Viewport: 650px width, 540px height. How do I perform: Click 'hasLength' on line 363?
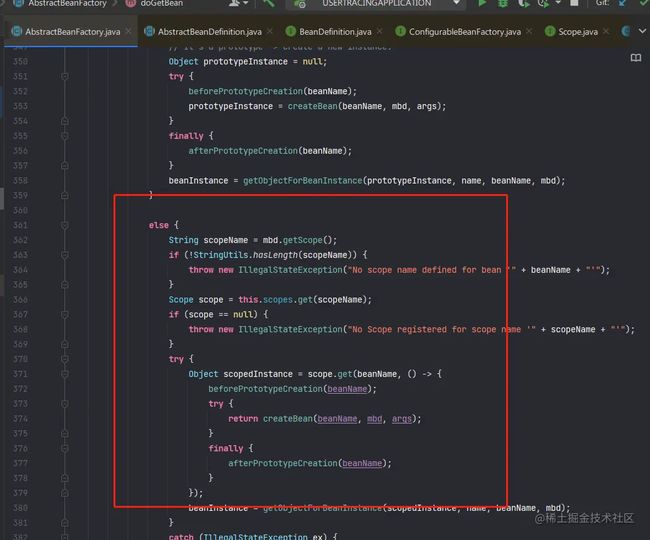click(275, 255)
